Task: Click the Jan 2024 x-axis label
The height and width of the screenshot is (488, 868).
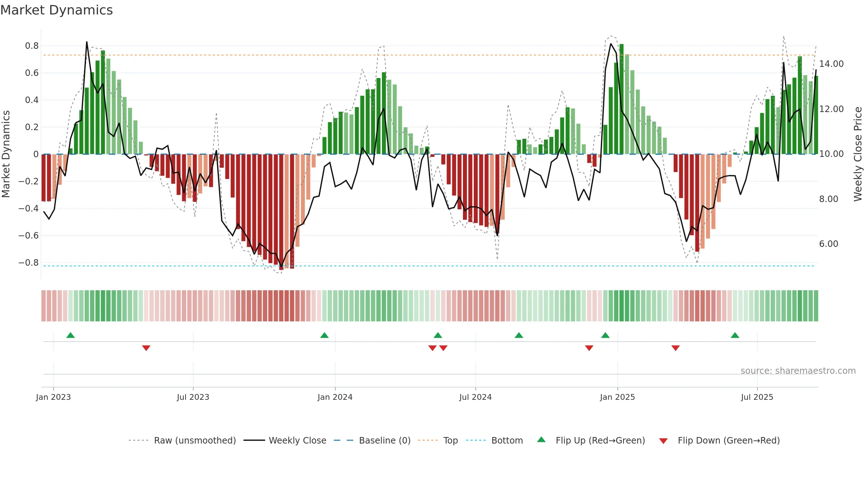Action: tap(335, 397)
